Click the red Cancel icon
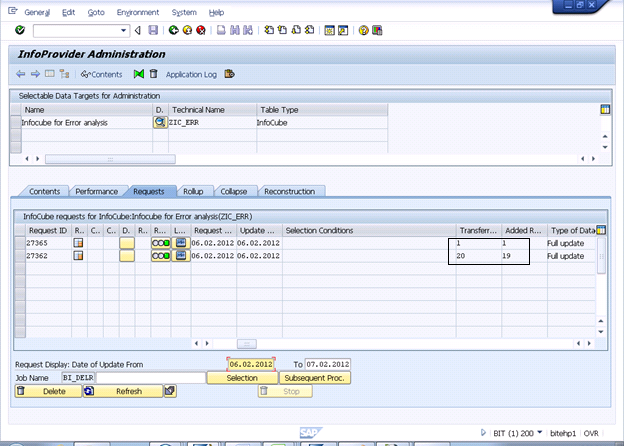Image resolution: width=626 pixels, height=446 pixels. 201,30
